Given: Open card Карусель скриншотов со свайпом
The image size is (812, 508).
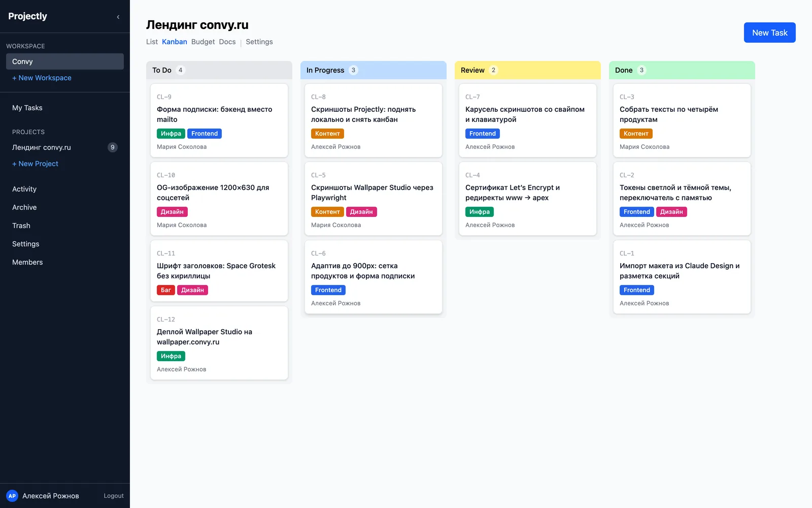Looking at the screenshot, I should 528,120.
